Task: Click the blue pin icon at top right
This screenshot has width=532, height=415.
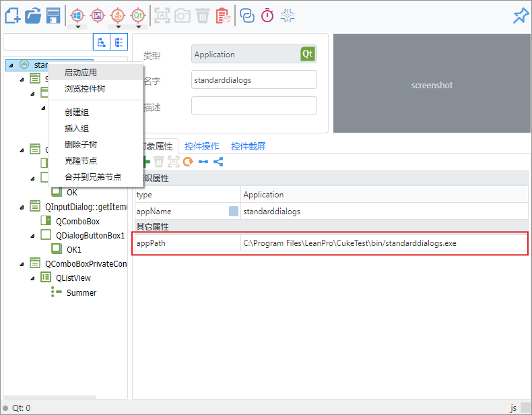Action: point(521,15)
